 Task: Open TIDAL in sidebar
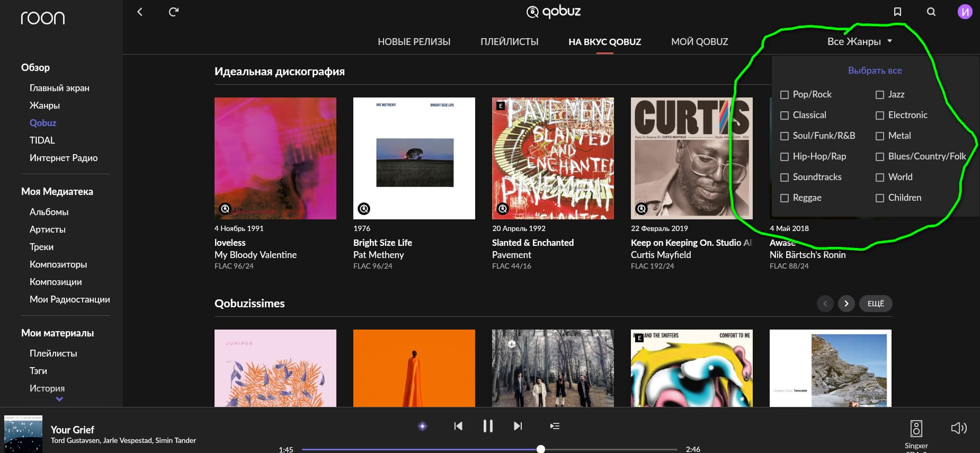click(x=42, y=140)
